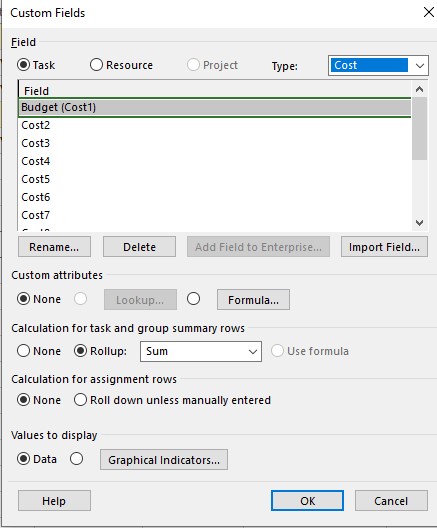
Task: Select Cost7 in the field list
Action: point(214,215)
